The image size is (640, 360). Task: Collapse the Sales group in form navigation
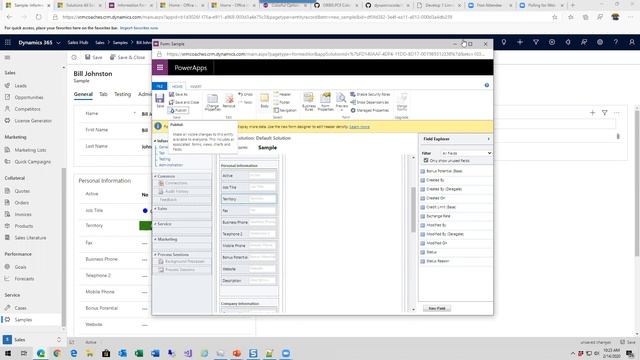tap(156, 209)
